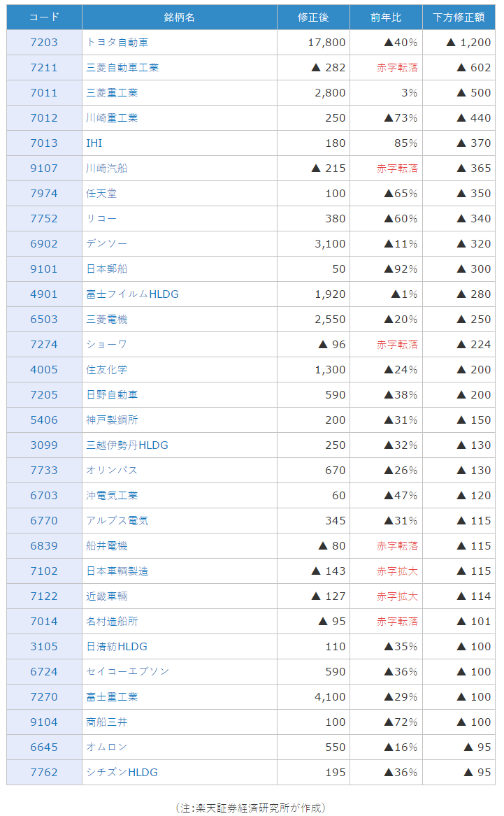Open the 三越伊勢丹HLDG link
The width and height of the screenshot is (504, 816).
click(x=127, y=445)
